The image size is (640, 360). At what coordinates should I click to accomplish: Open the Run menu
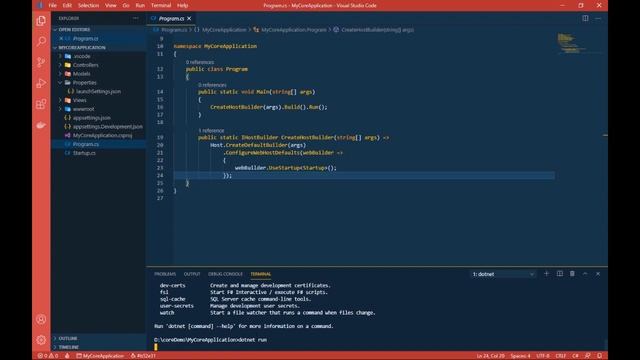140,5
